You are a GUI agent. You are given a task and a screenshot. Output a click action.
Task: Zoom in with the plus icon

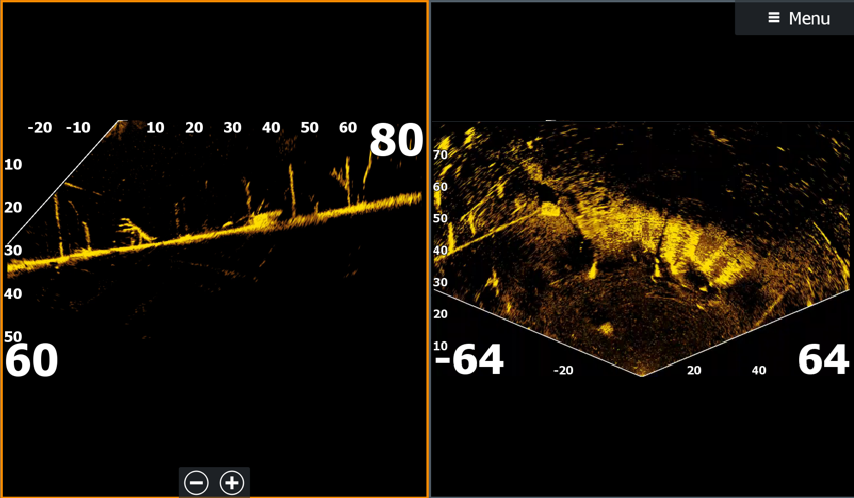coord(232,482)
